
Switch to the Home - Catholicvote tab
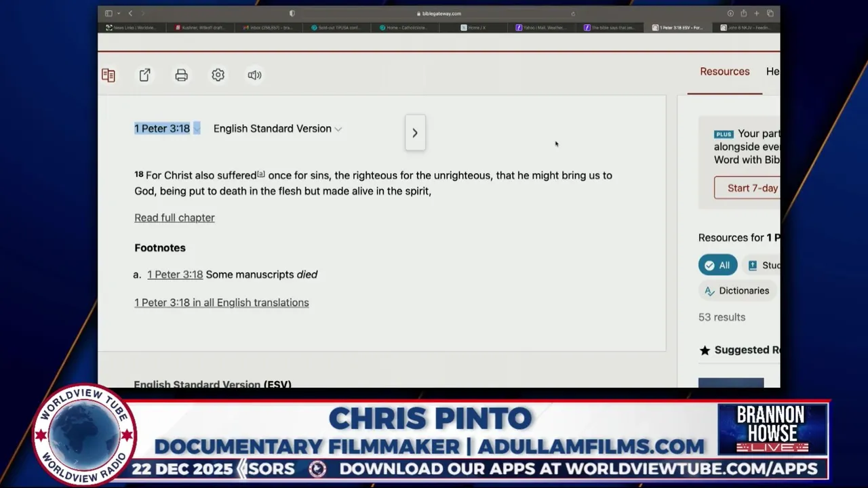[405, 28]
